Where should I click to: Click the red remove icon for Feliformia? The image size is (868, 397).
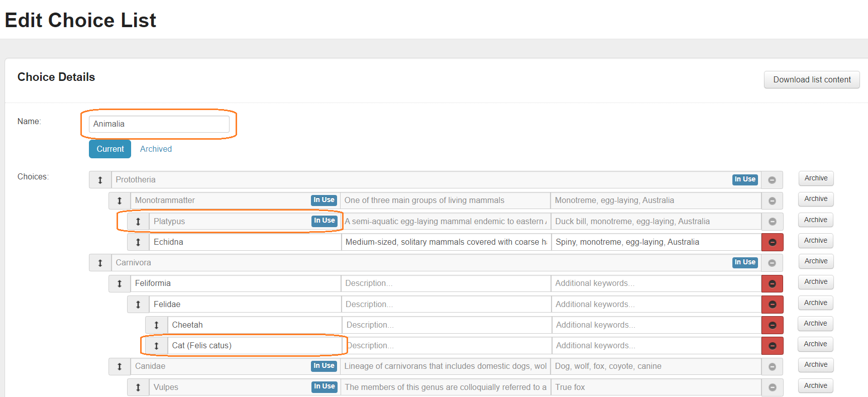772,284
